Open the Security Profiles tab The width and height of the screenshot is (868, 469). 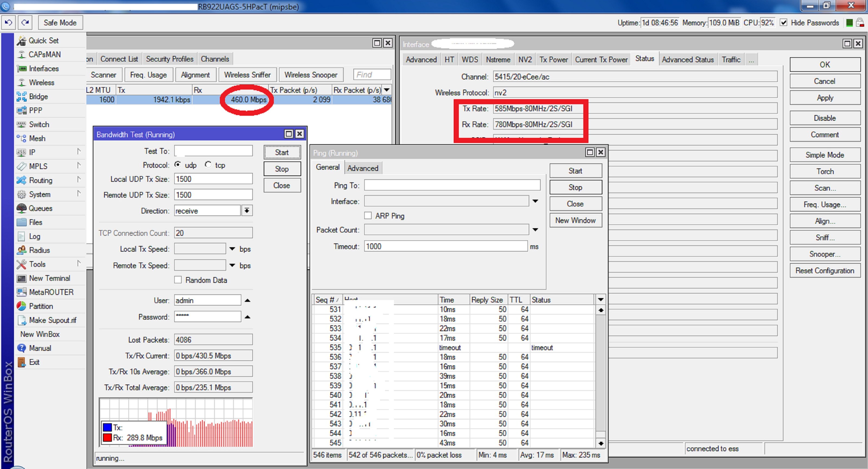[x=170, y=59]
